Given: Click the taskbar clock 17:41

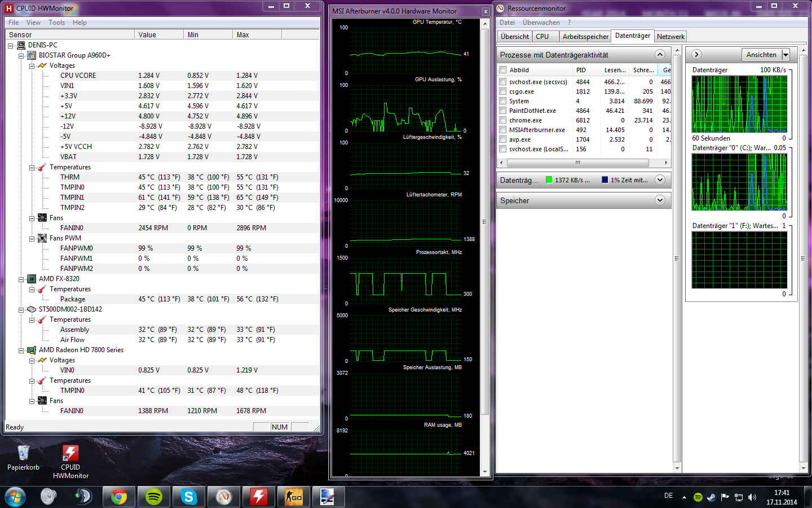Looking at the screenshot, I should click(782, 493).
